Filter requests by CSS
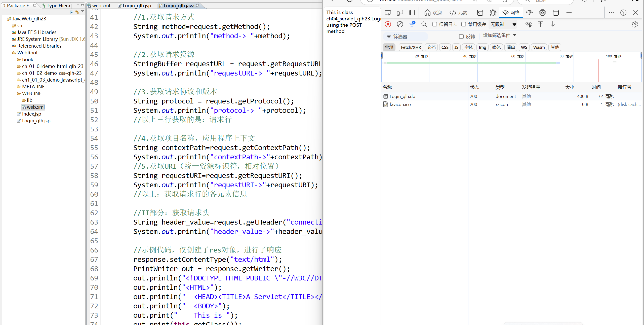Viewport: 644px width, 325px height. click(x=445, y=47)
